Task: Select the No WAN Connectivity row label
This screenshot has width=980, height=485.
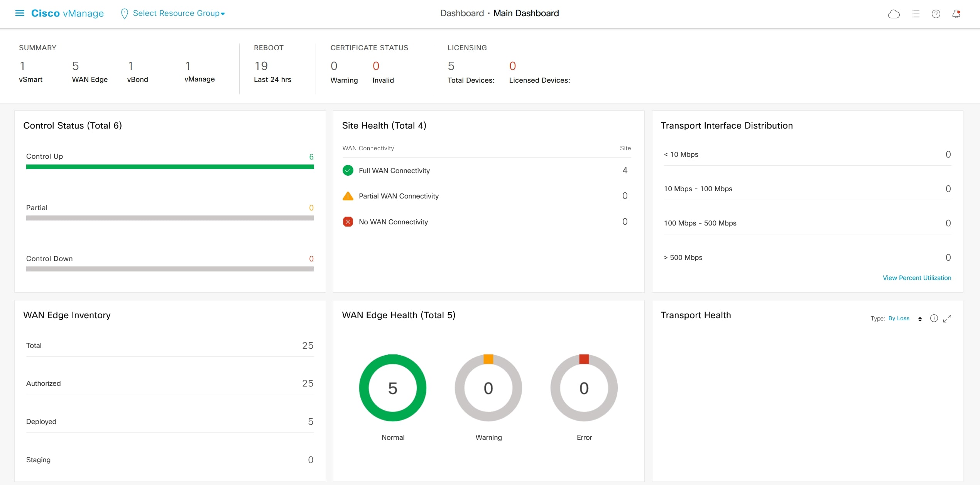Action: (393, 222)
